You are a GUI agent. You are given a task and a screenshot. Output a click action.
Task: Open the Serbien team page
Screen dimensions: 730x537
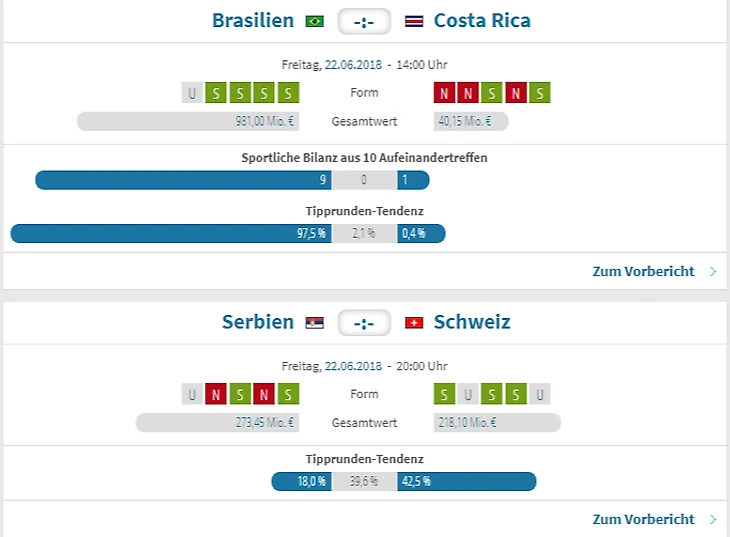(258, 322)
